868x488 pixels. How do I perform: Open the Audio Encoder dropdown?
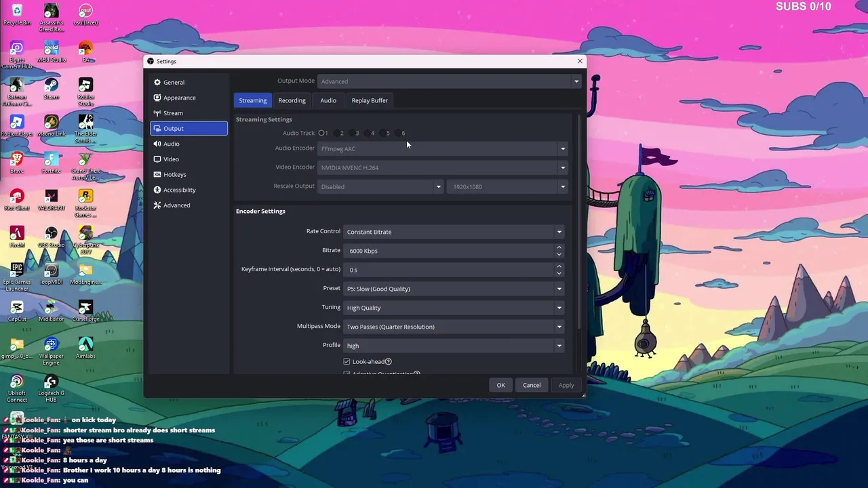[443, 148]
